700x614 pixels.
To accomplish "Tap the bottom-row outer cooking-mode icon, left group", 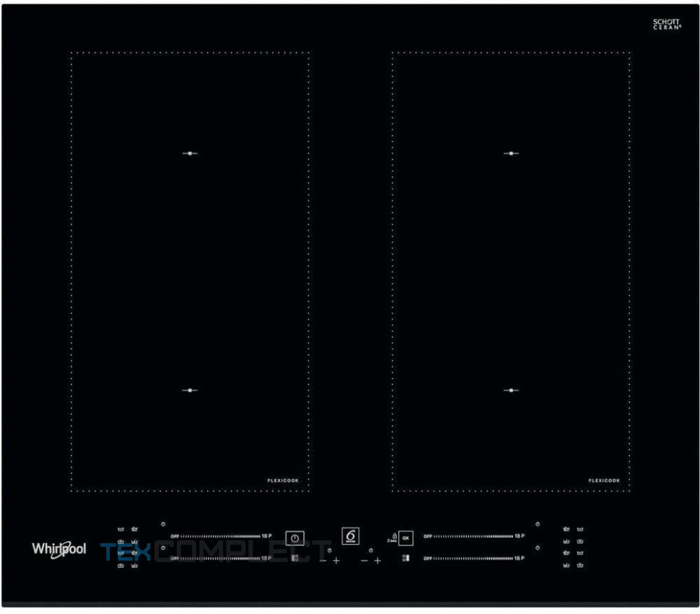I will pyautogui.click(x=121, y=566).
